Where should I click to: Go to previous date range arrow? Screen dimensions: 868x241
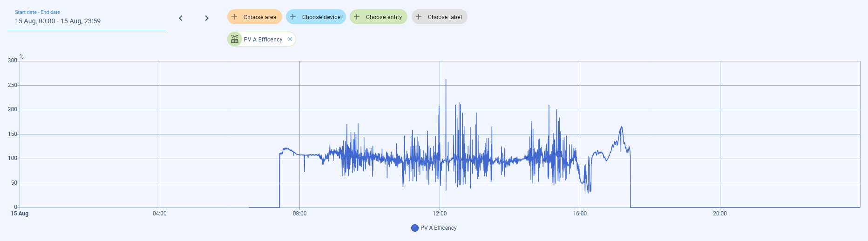pyautogui.click(x=181, y=18)
